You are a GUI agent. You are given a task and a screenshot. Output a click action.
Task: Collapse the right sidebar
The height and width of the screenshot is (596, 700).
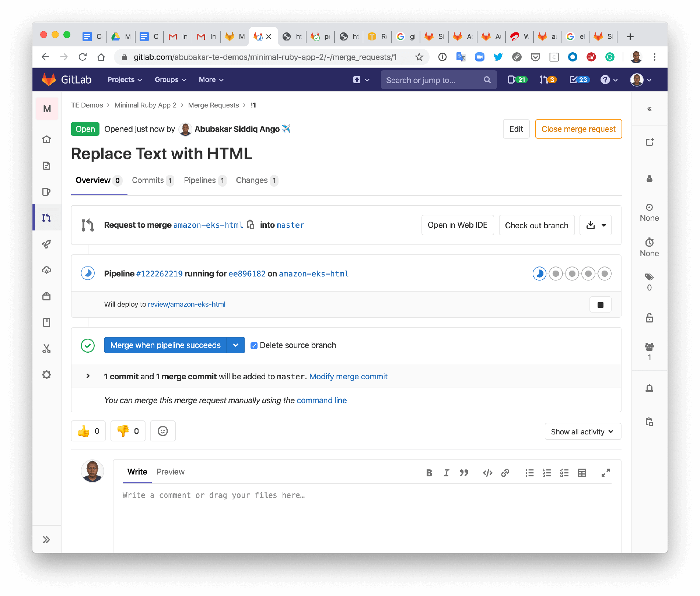649,109
